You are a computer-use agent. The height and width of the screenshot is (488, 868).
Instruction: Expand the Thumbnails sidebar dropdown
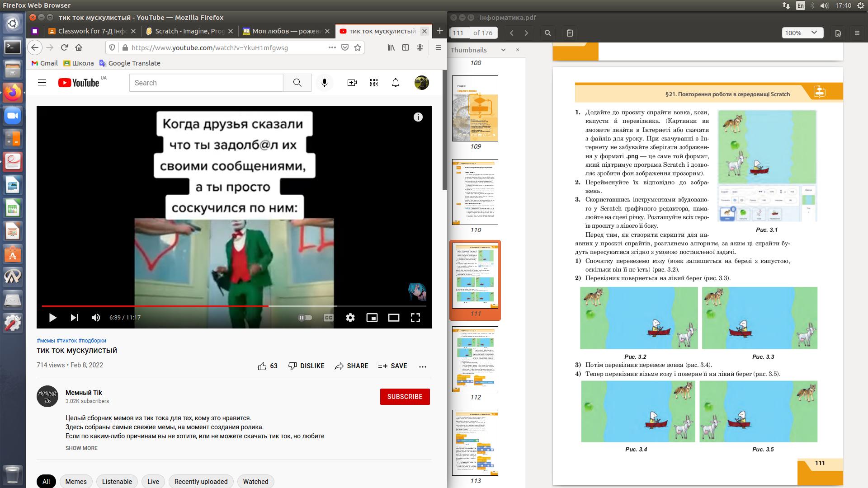(503, 50)
